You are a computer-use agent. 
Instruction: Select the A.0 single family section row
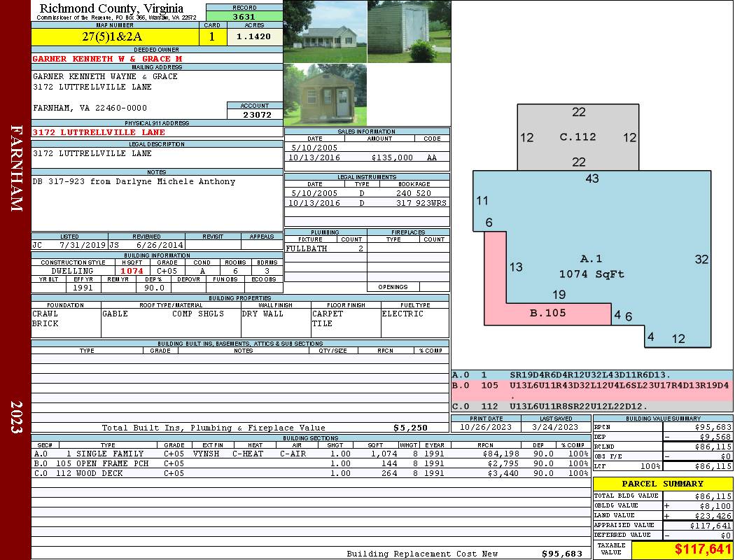pos(311,454)
